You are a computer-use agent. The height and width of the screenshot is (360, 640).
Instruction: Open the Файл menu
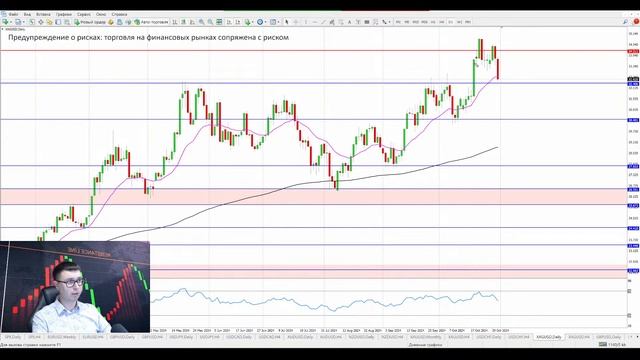point(13,14)
